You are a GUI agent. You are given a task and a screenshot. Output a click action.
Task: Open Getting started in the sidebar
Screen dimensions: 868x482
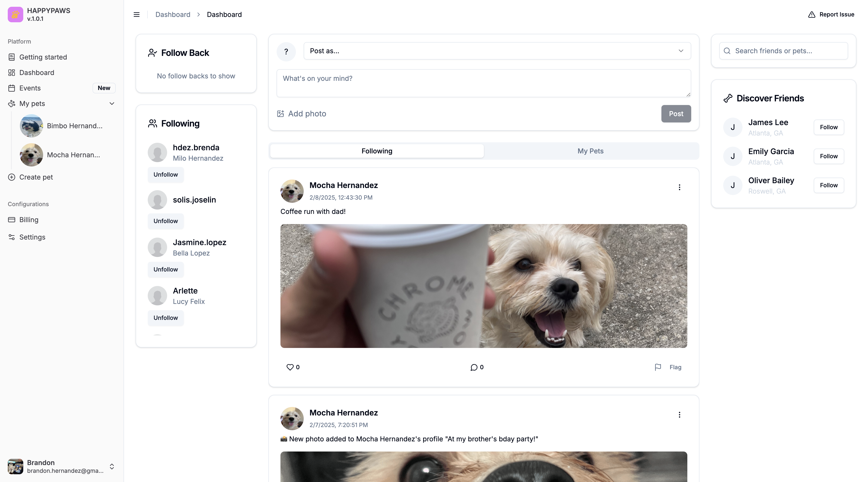click(x=61, y=57)
